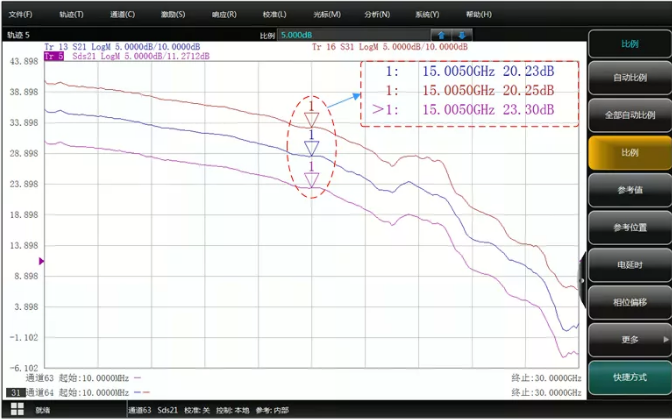Click marker 1 on the red S31 trace
This screenshot has width=672, height=419.
click(x=312, y=119)
